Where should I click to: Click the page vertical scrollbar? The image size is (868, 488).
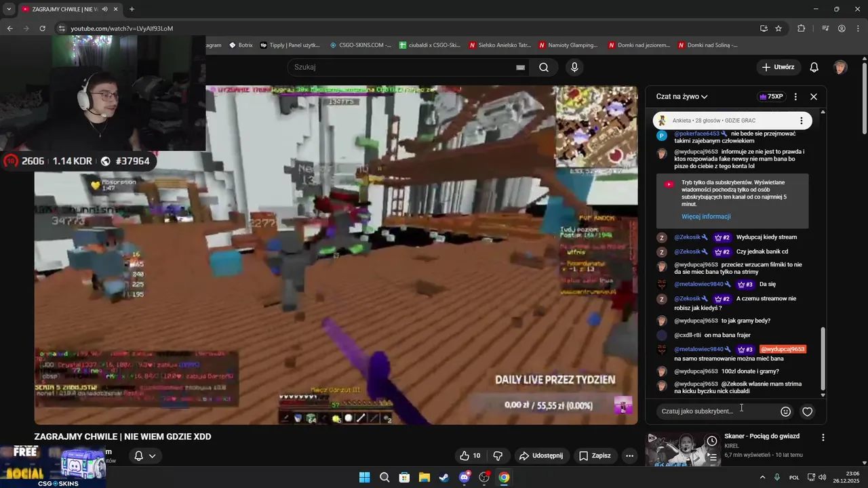click(x=864, y=98)
